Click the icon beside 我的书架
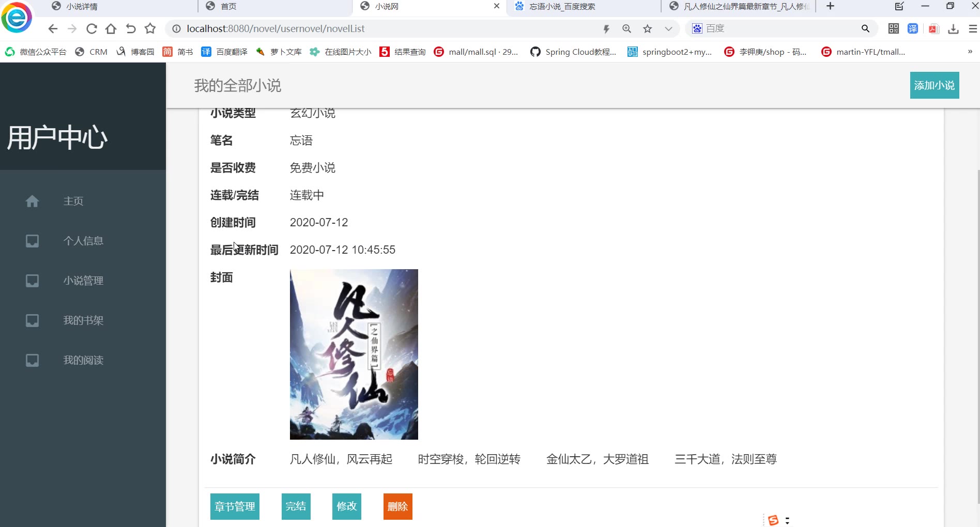This screenshot has height=527, width=980. [x=32, y=320]
